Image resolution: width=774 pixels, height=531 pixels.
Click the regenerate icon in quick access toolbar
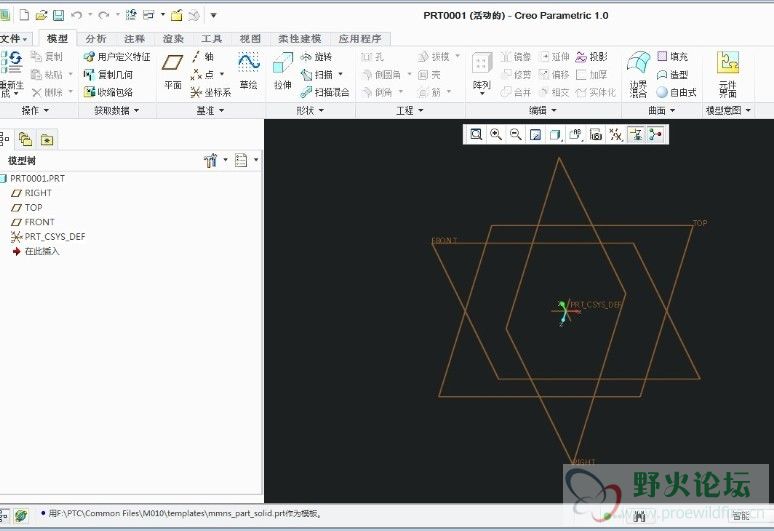coord(131,15)
